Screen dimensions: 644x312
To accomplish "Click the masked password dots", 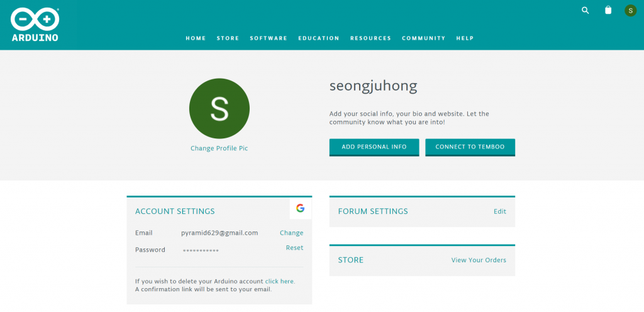I will (201, 250).
